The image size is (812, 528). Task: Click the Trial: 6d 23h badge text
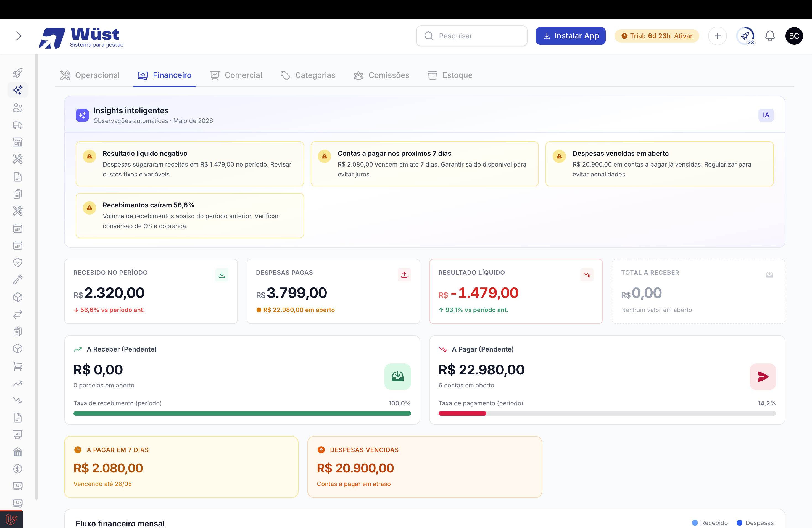point(650,36)
